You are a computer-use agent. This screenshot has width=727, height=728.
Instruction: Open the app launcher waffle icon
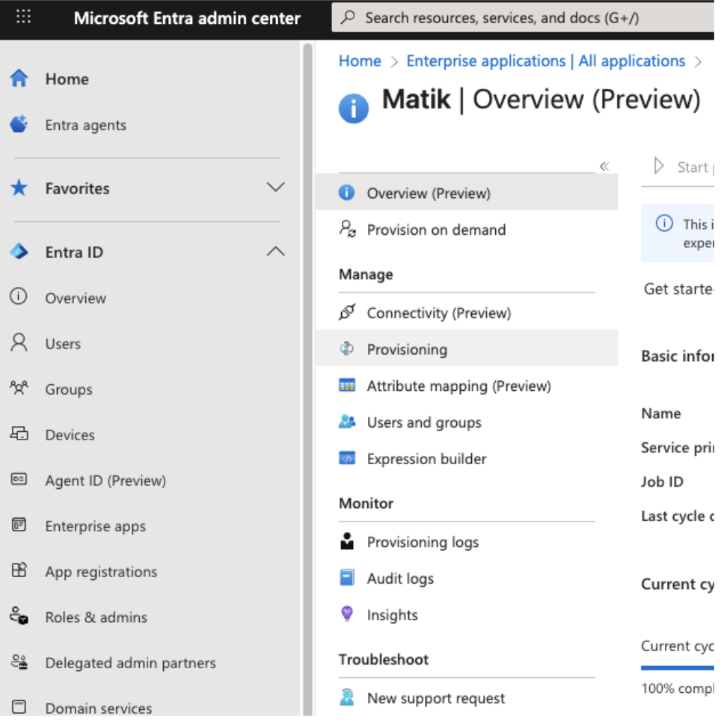(23, 17)
